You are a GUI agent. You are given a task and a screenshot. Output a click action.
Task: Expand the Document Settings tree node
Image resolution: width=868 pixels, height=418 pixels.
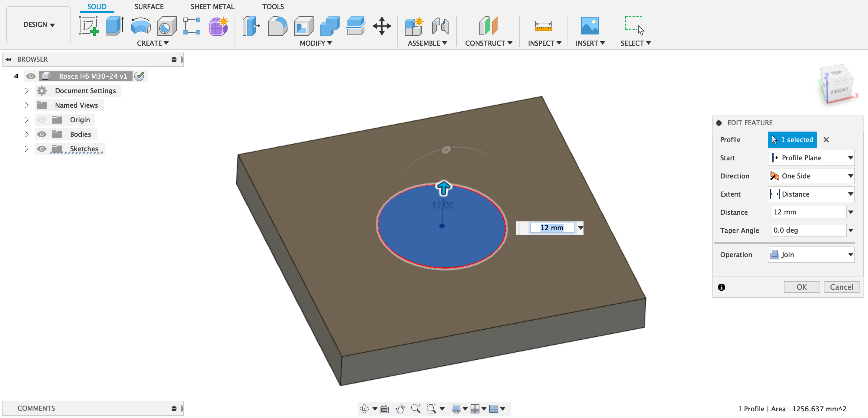point(26,91)
